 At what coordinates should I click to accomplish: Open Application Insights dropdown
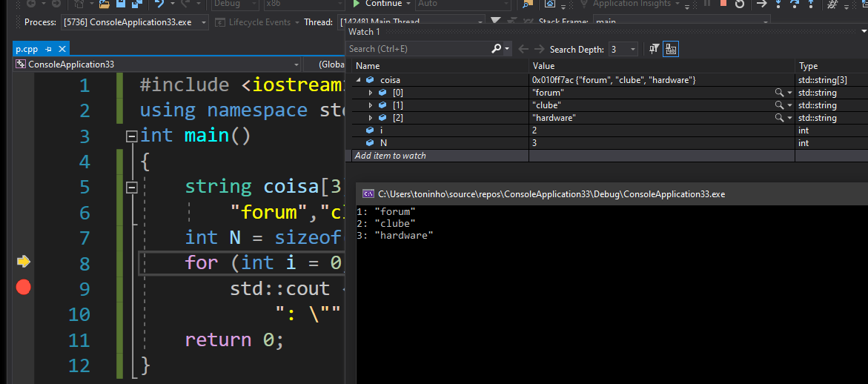tap(677, 3)
